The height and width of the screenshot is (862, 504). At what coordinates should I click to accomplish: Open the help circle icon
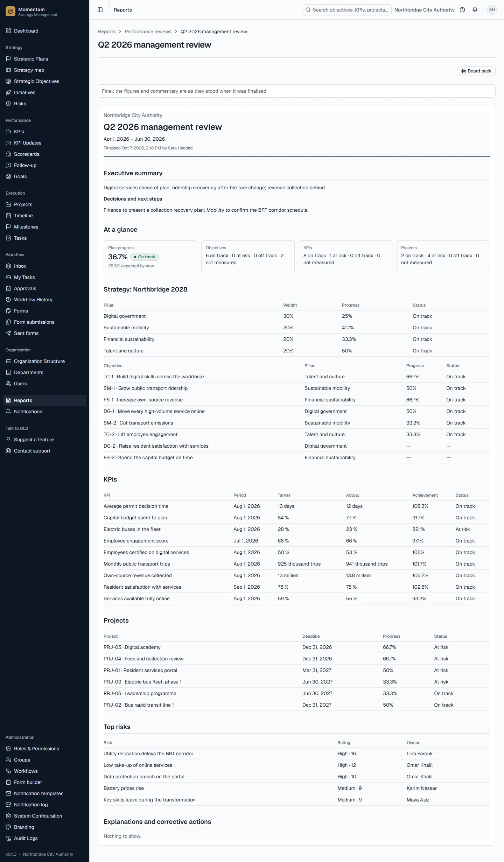tap(462, 10)
